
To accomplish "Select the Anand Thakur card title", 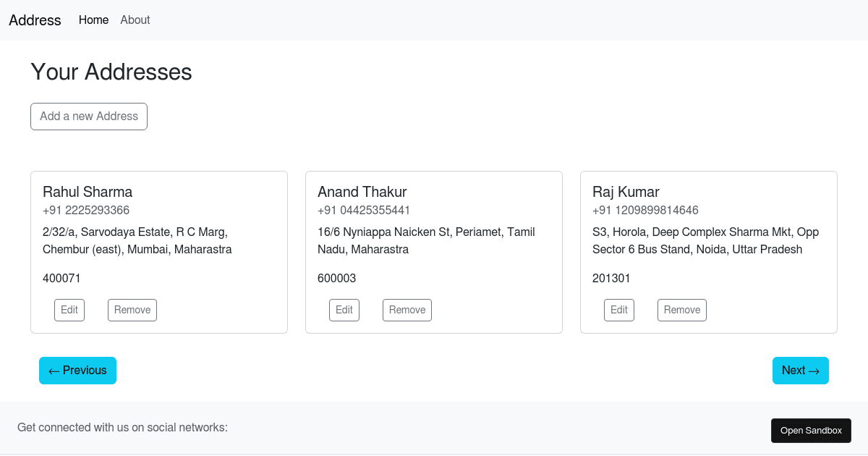I will pos(362,192).
